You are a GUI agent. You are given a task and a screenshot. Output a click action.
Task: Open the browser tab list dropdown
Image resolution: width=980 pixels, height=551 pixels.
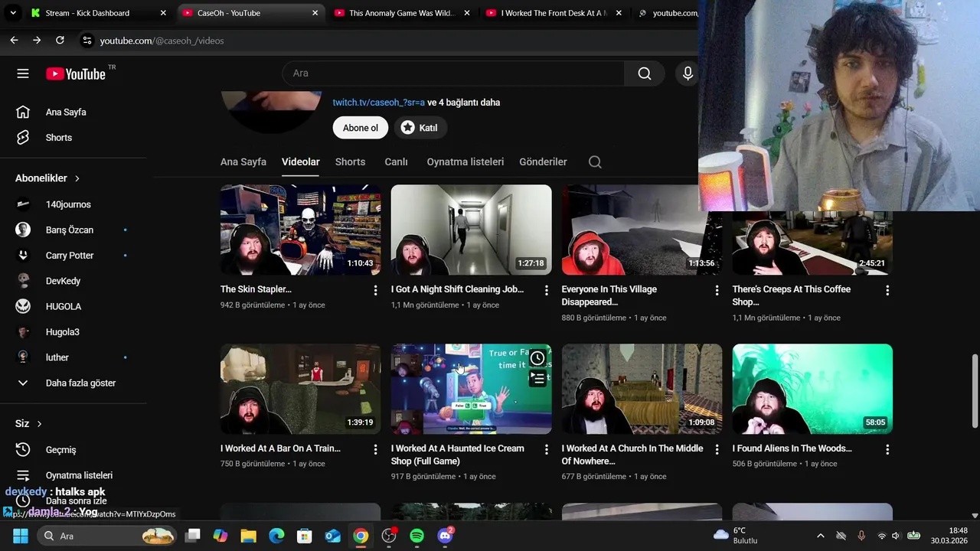point(12,13)
